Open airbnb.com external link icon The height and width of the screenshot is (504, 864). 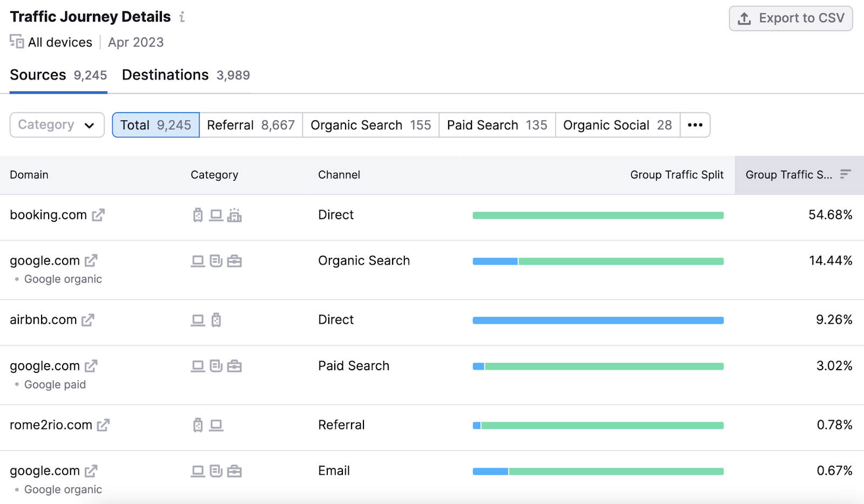[x=88, y=320]
